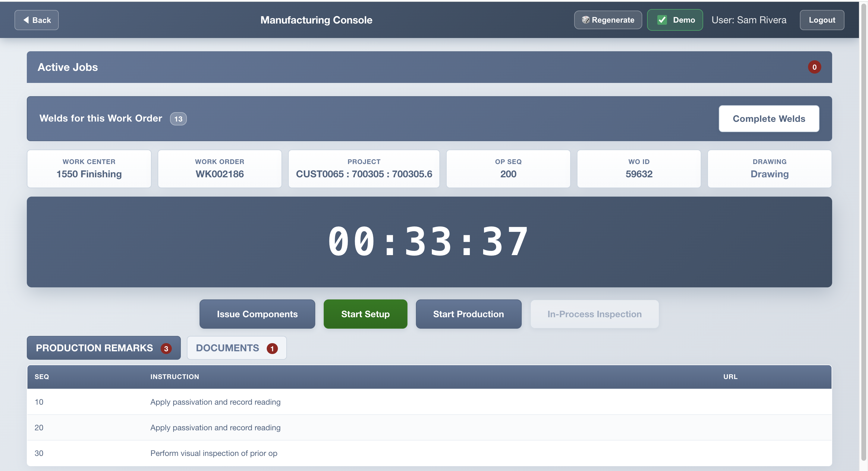Viewport: 868px width, 471px height.
Task: Click the Start Setup button
Action: [365, 314]
